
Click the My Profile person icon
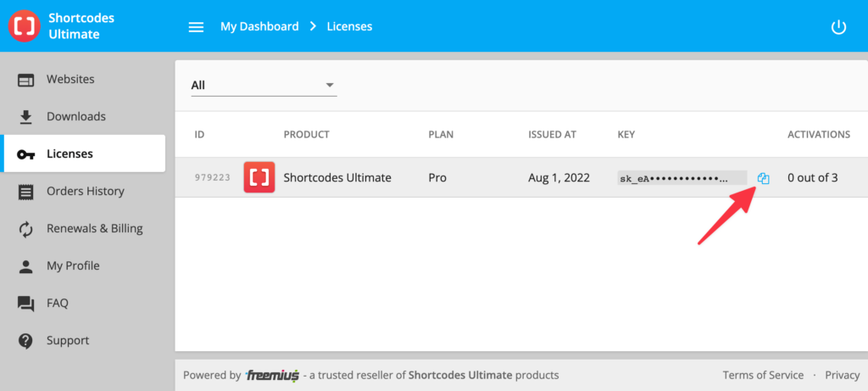26,266
